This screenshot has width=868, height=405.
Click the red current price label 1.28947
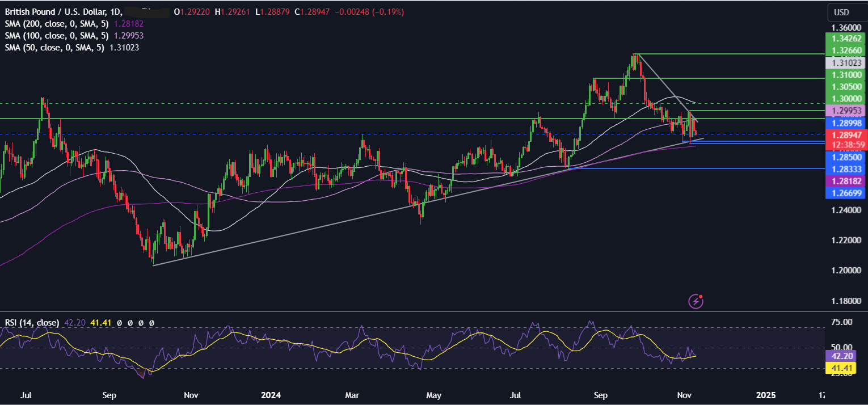click(x=847, y=136)
